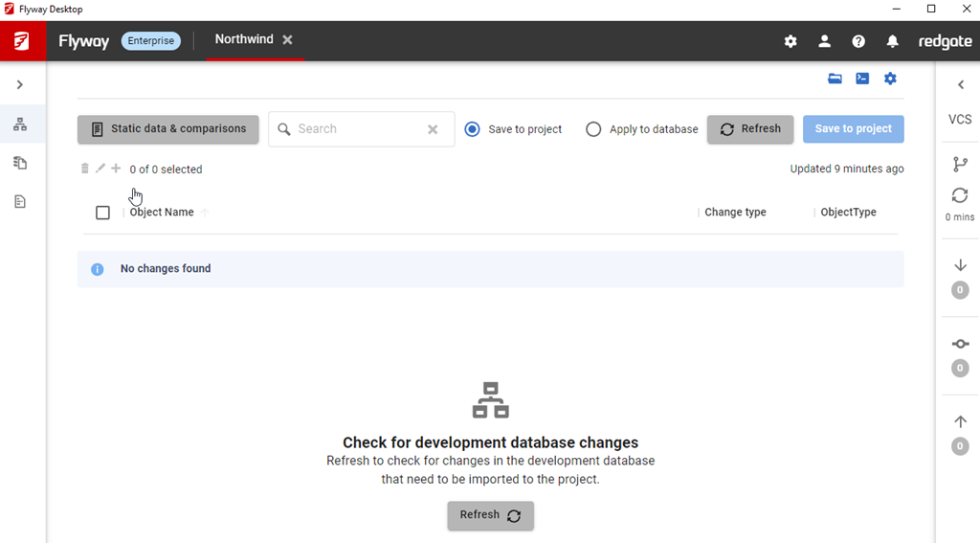Click the Static data & comparisons button

[x=168, y=129]
